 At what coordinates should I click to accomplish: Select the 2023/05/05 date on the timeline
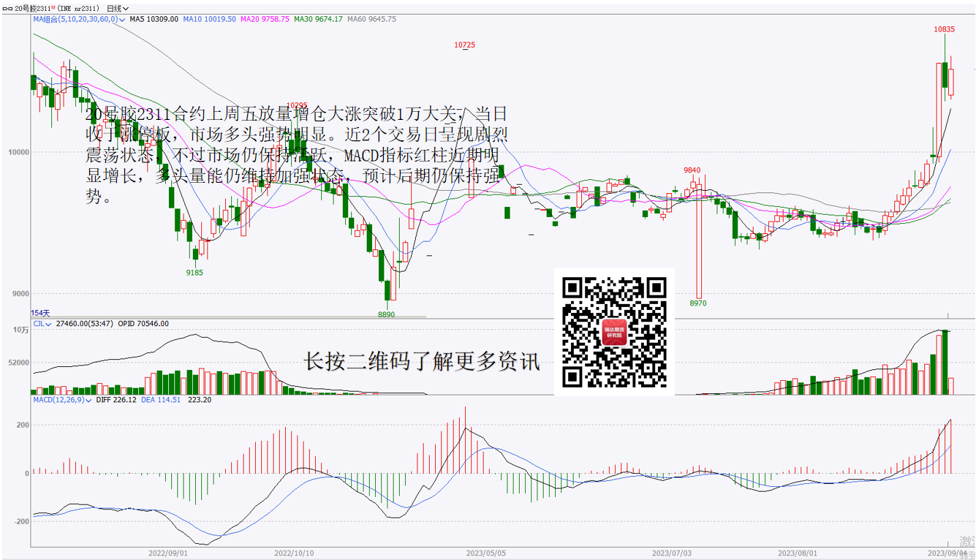pyautogui.click(x=485, y=553)
